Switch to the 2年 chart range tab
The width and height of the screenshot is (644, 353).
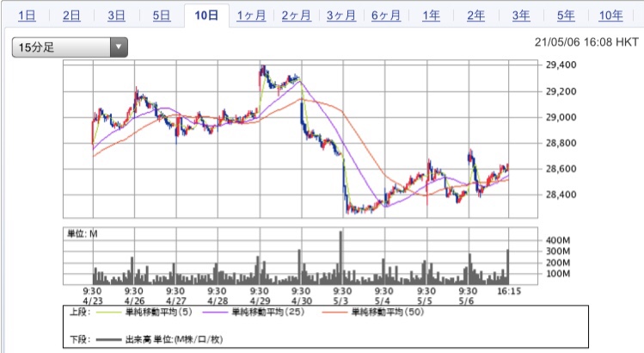475,15
